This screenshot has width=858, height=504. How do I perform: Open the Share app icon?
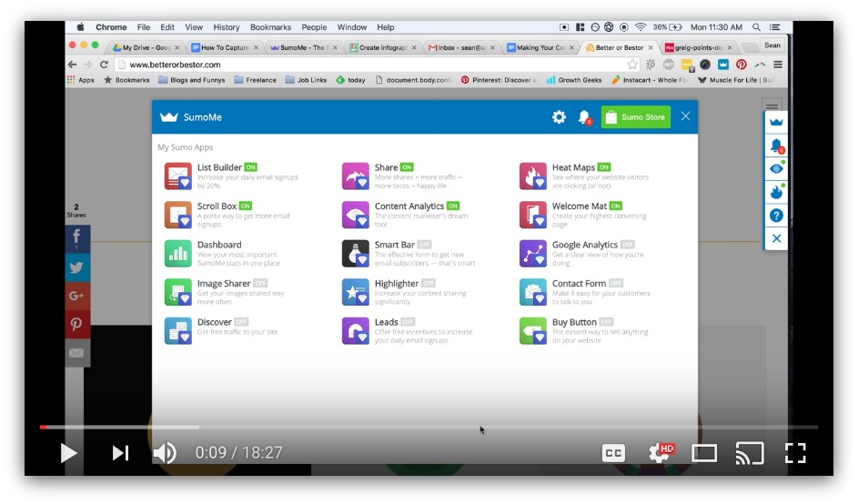point(356,176)
